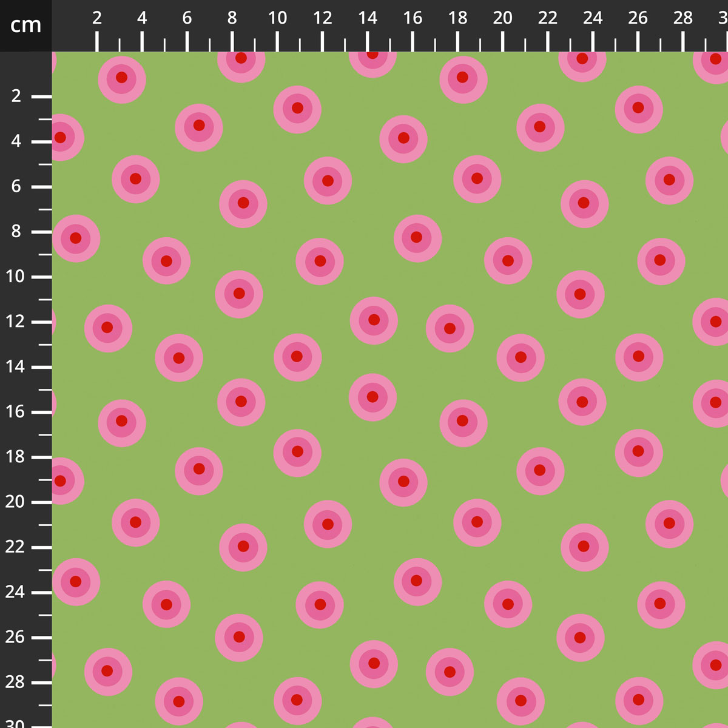Click the number 12 on the vertical ruler
Screen dimensions: 728x728
tap(15, 322)
